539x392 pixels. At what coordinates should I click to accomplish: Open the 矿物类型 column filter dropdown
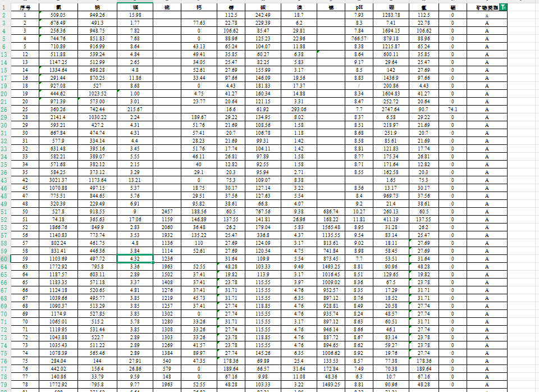[x=503, y=7]
